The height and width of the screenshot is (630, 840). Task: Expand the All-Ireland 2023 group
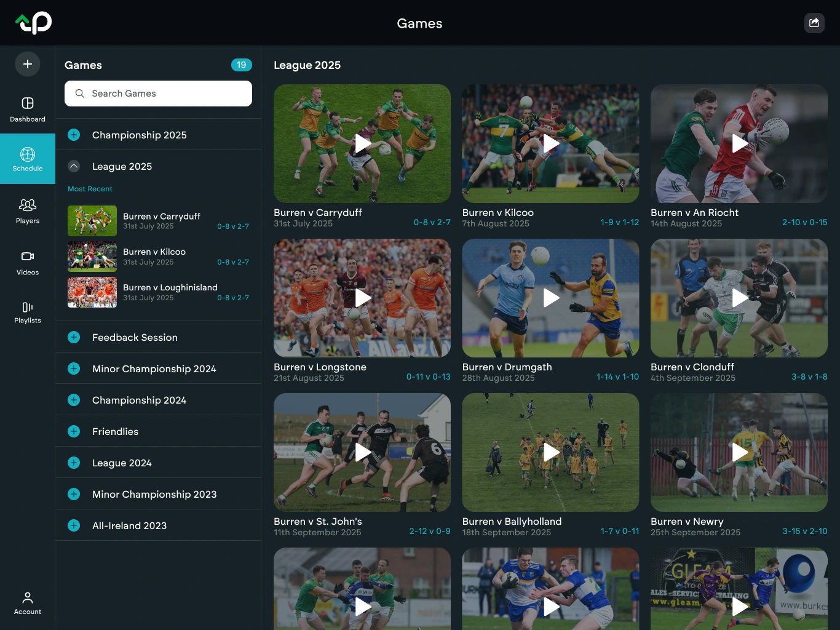click(x=74, y=525)
